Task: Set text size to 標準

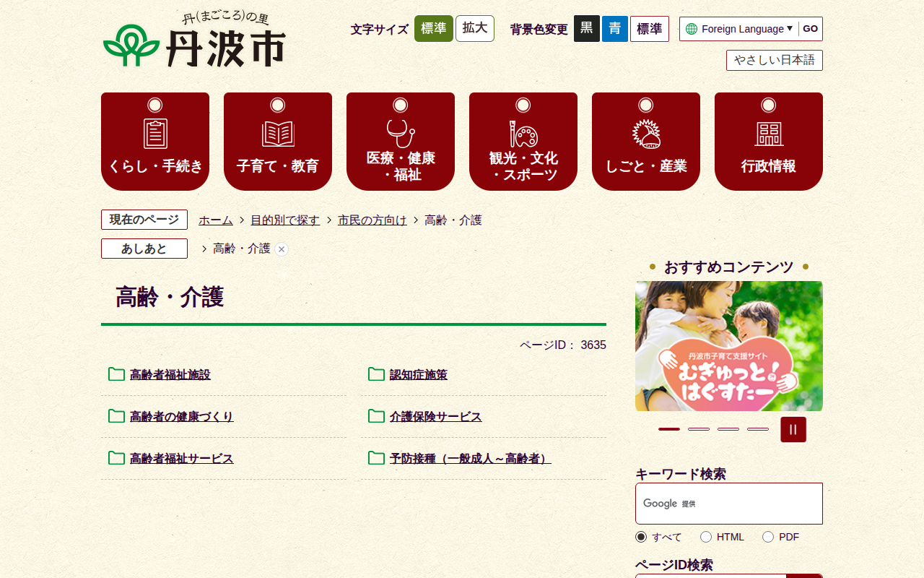Action: pyautogui.click(x=434, y=29)
